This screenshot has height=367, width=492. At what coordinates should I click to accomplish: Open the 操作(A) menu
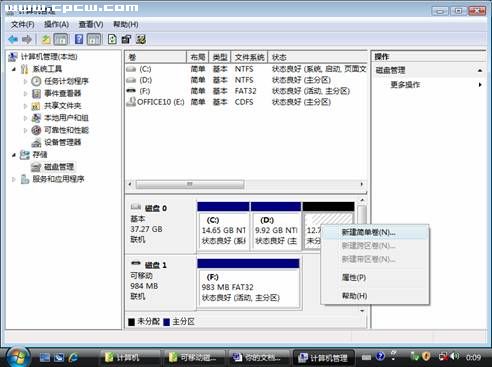click(x=56, y=24)
